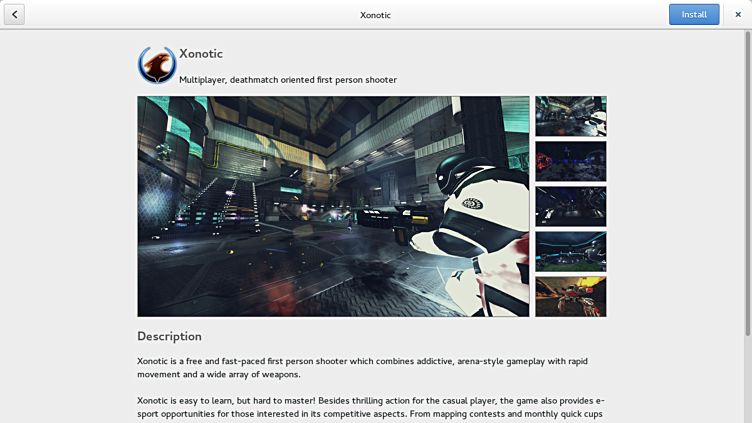This screenshot has height=423, width=752.
Task: Choose the third screenshot thumbnail
Action: pyautogui.click(x=570, y=206)
